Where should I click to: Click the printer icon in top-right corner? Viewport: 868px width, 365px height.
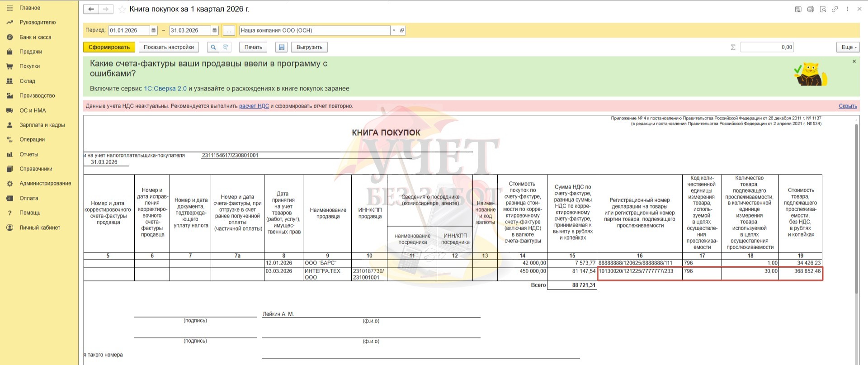coord(811,9)
